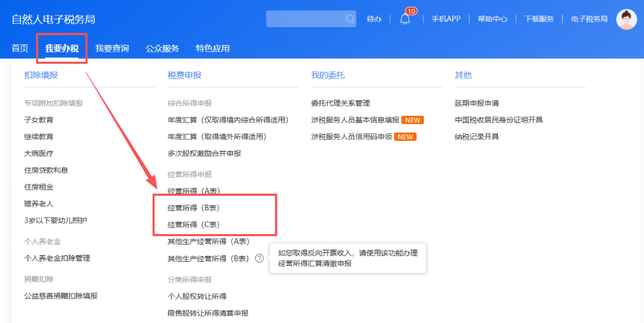Click the search magnifier icon
The width and height of the screenshot is (644, 323).
pyautogui.click(x=350, y=19)
